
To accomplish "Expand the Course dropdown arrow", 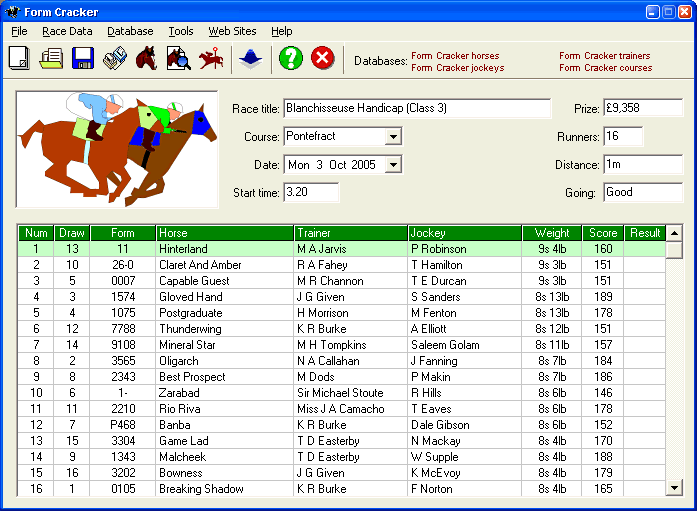I will (393, 136).
